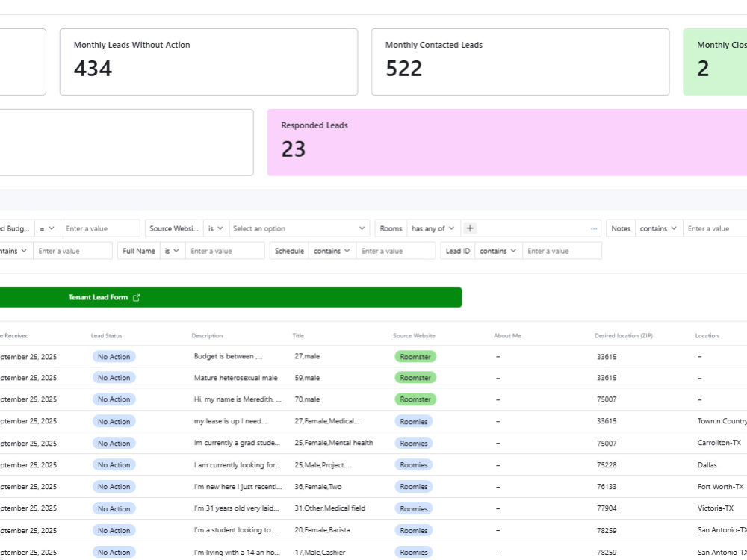This screenshot has height=560, width=747.
Task: Open Source Website 'is' operator dropdown
Action: coord(216,228)
